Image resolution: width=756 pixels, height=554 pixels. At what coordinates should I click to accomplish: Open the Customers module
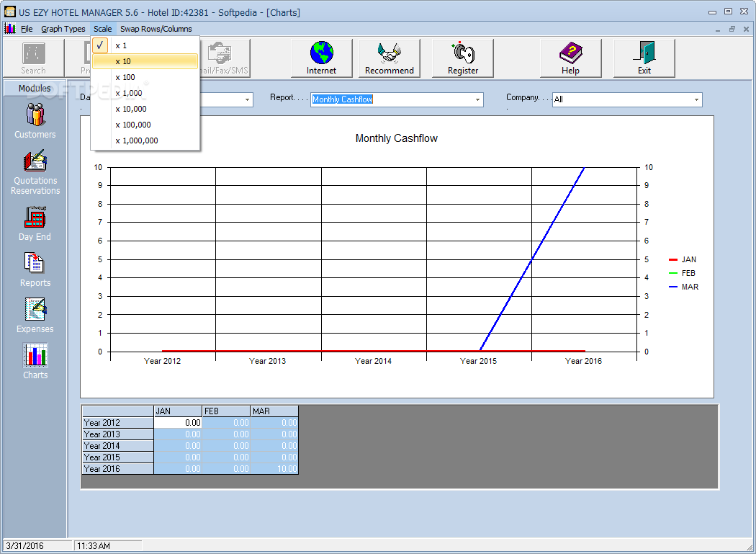tap(35, 121)
